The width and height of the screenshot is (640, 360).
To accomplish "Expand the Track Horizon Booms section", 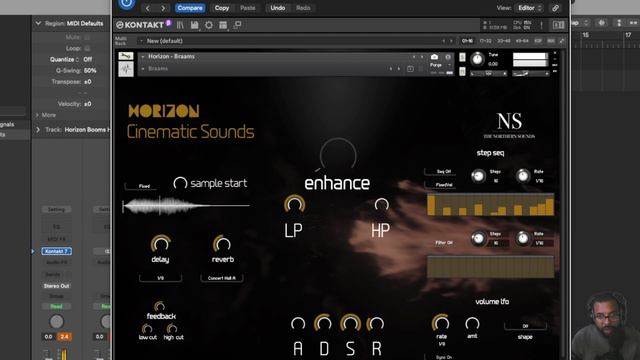I will [x=38, y=130].
